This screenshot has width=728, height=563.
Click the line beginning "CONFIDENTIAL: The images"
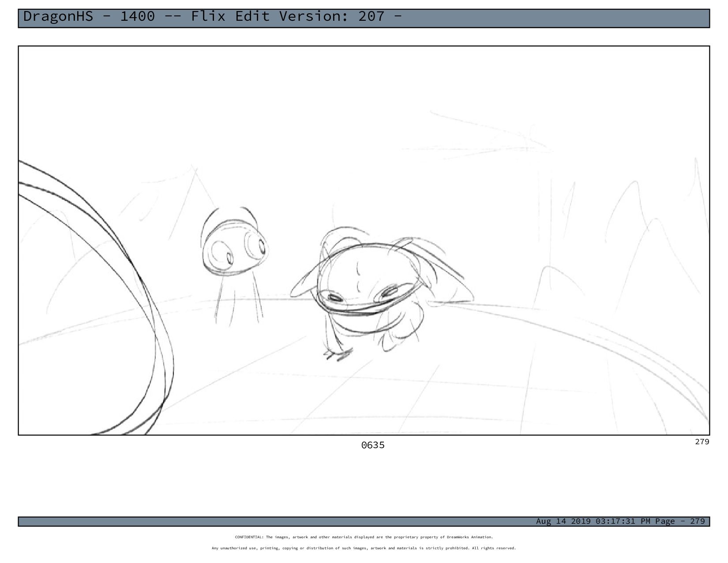point(364,537)
